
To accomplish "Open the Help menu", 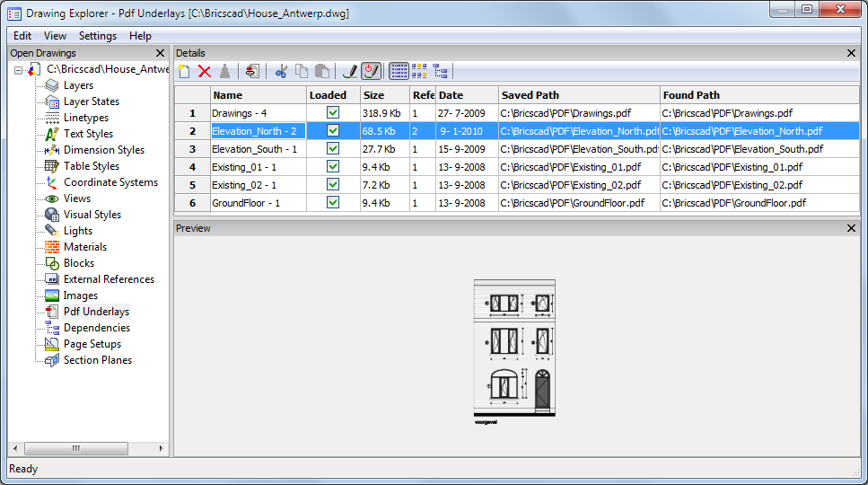I will click(140, 35).
